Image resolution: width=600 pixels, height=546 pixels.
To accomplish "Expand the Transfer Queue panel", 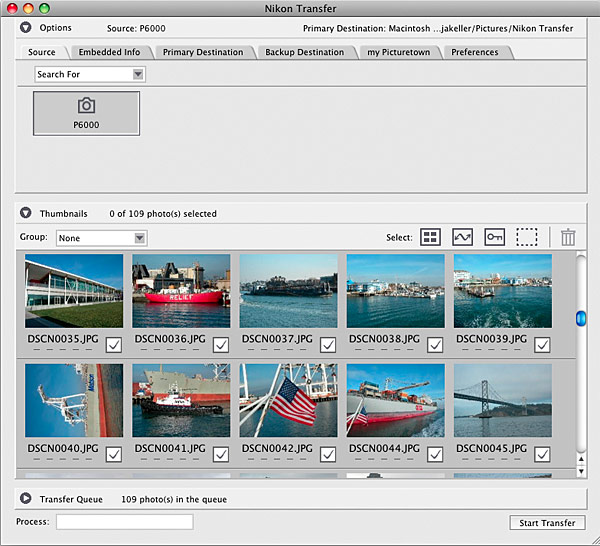I will click(x=26, y=499).
